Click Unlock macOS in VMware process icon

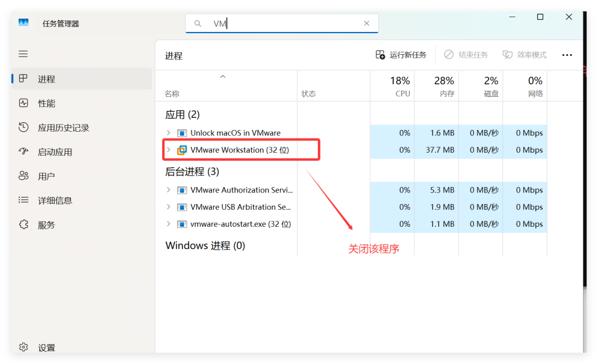(x=182, y=133)
